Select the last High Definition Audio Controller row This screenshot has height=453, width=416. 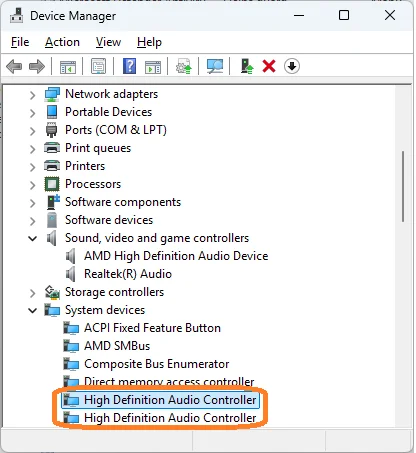coord(170,418)
